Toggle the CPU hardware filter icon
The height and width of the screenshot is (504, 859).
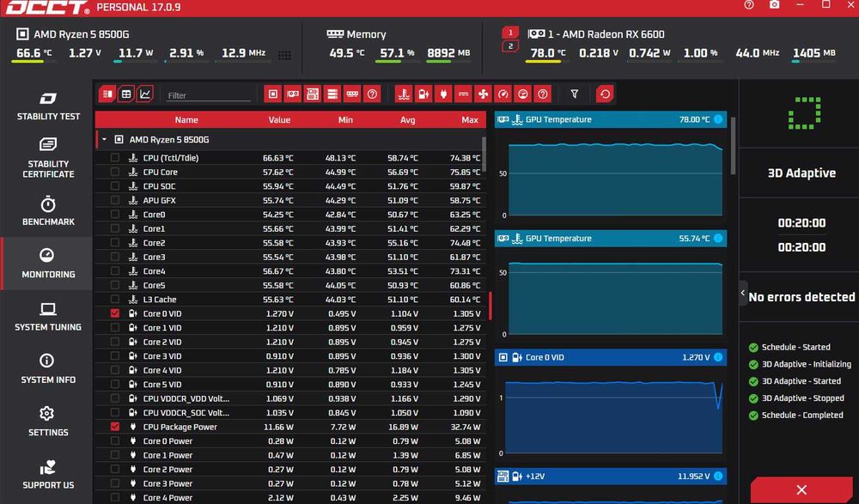pos(273,94)
